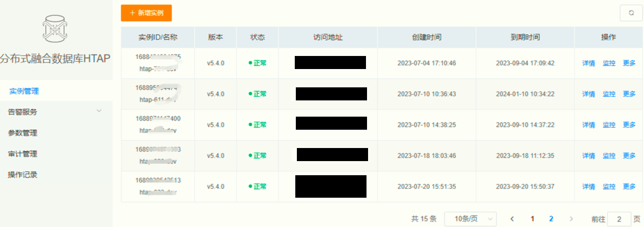Click 更多 for instance created 2023-07-20
The image size is (644, 227).
(629, 187)
